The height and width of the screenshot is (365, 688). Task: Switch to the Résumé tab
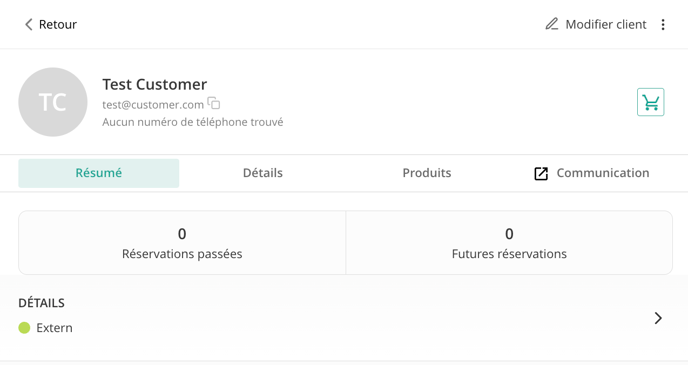99,173
